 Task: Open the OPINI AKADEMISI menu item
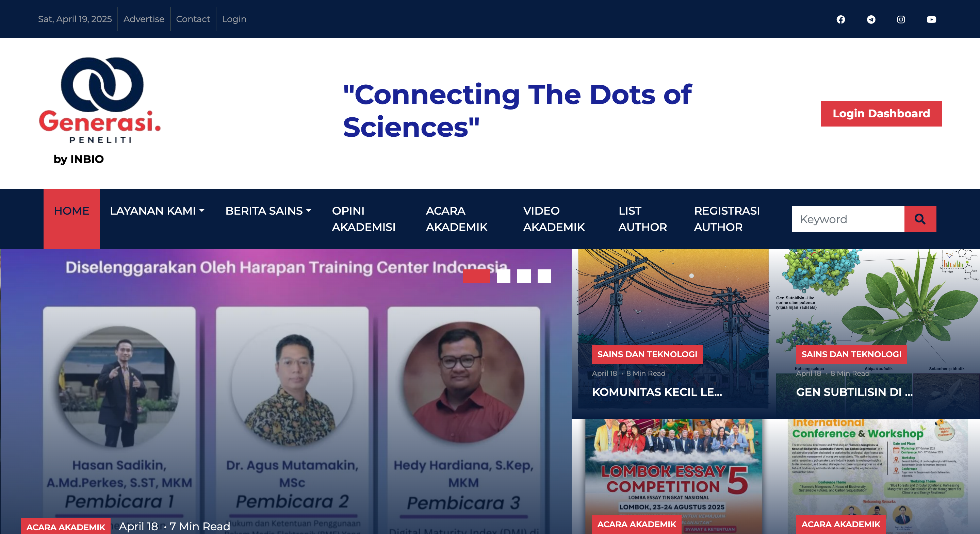point(363,219)
